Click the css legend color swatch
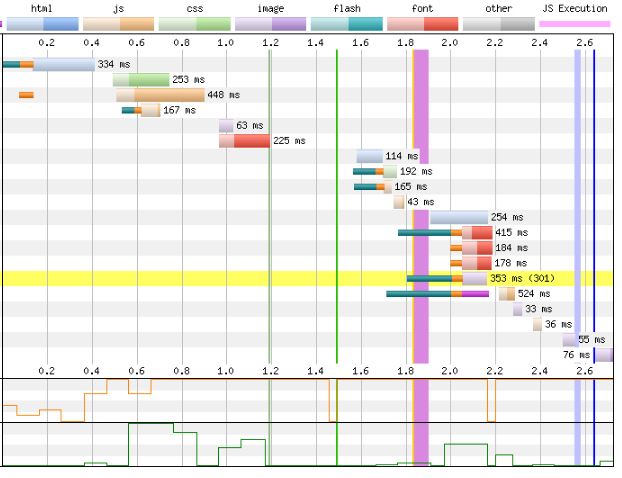622x478 pixels. point(195,24)
